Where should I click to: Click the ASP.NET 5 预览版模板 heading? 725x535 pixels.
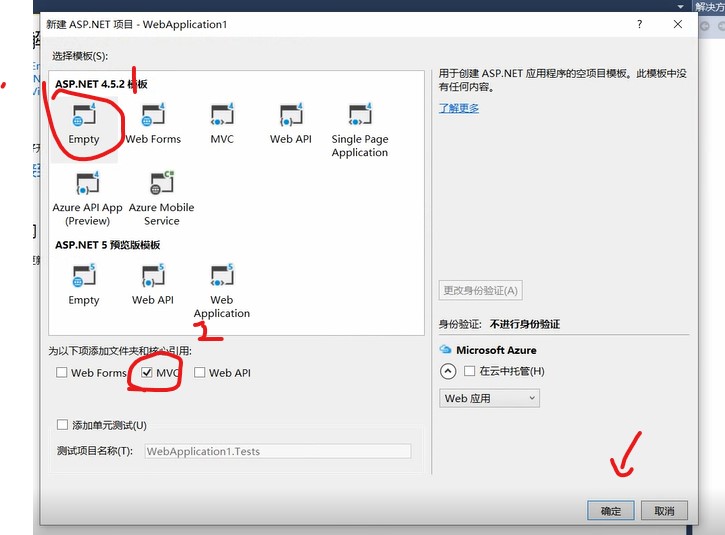108,245
